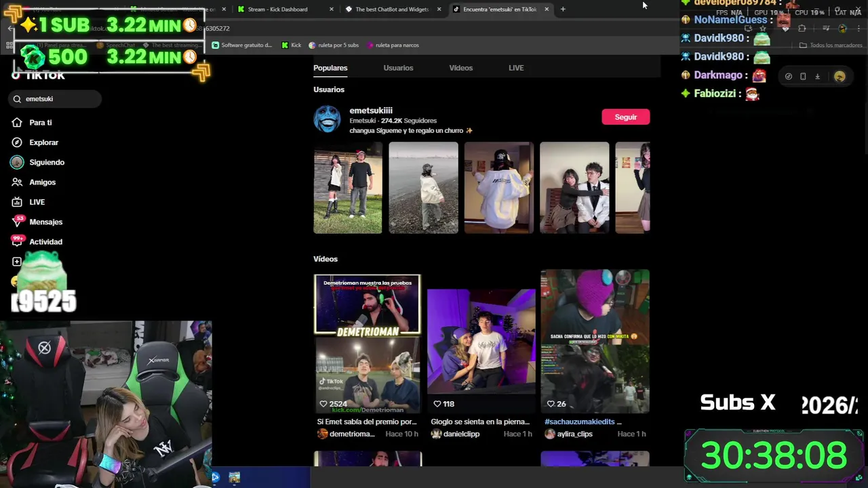
Task: Open the Para ti home icon
Action: point(17,123)
